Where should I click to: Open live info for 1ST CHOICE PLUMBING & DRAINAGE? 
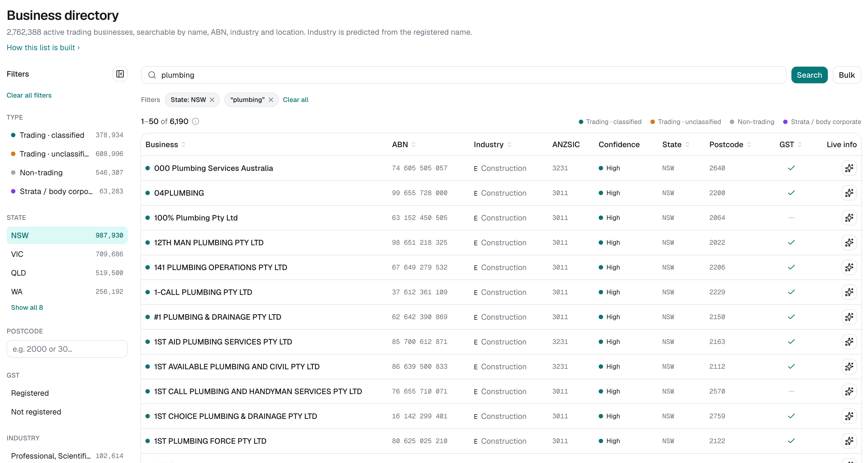[x=849, y=416]
